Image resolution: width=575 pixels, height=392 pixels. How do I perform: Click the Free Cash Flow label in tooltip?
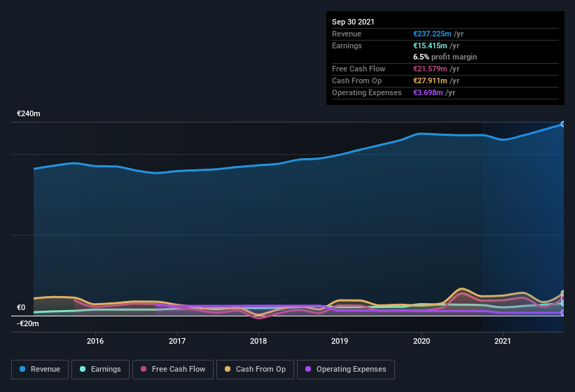tap(359, 69)
